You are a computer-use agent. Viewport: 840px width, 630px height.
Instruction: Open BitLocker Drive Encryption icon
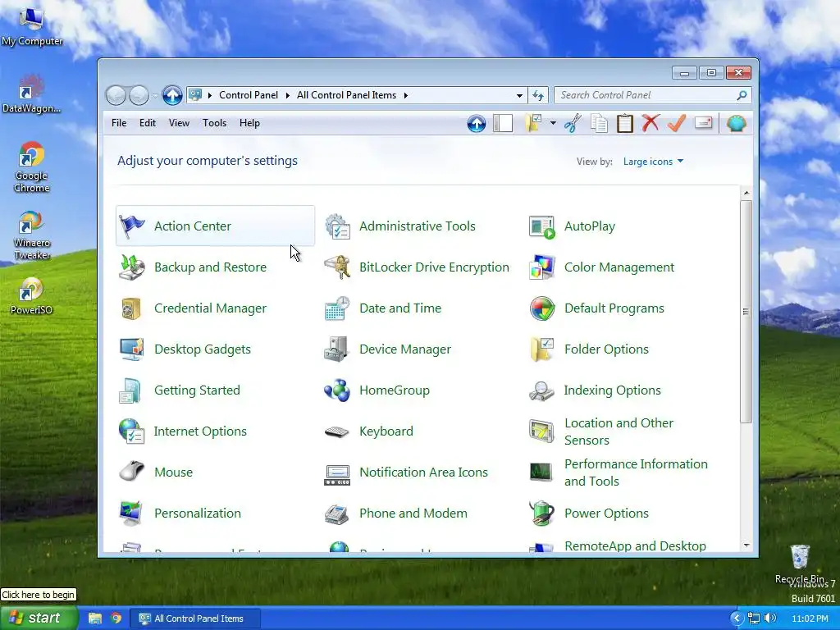point(337,267)
